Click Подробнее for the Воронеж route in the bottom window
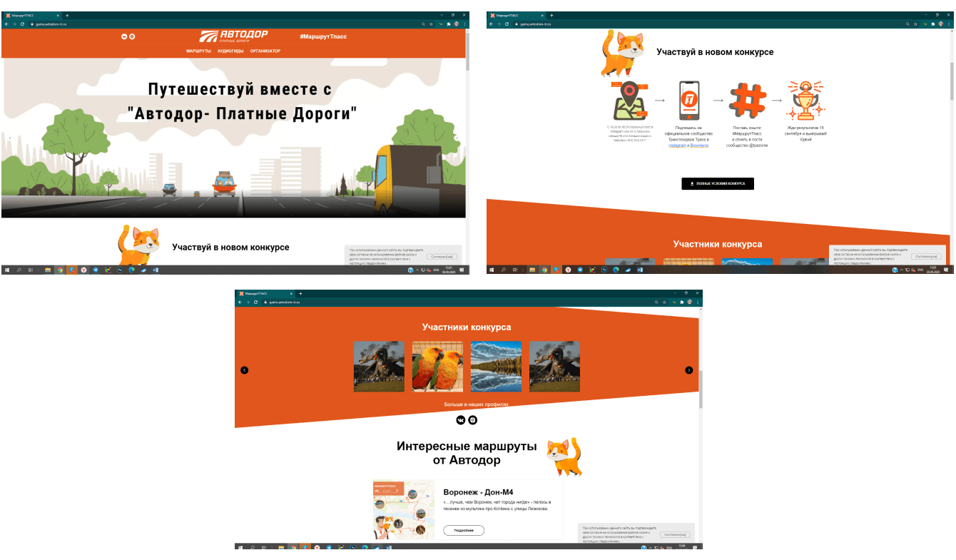Image resolution: width=956 pixels, height=560 pixels. point(464,530)
